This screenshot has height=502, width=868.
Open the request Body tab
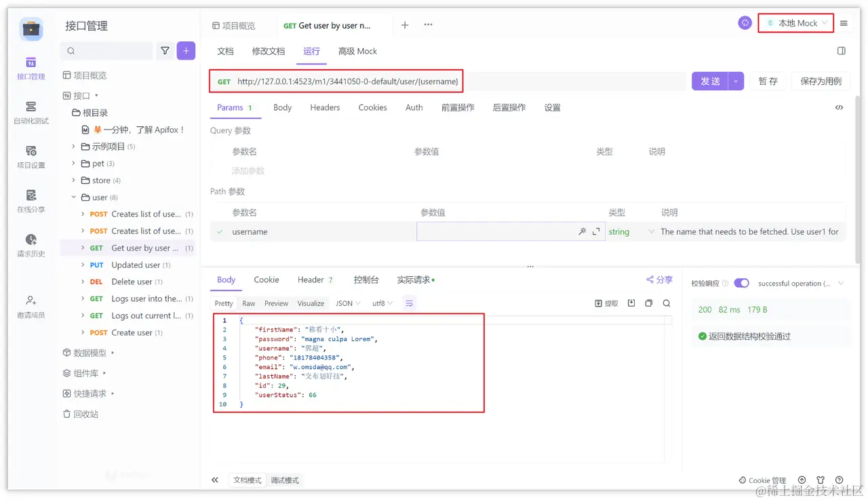tap(282, 107)
